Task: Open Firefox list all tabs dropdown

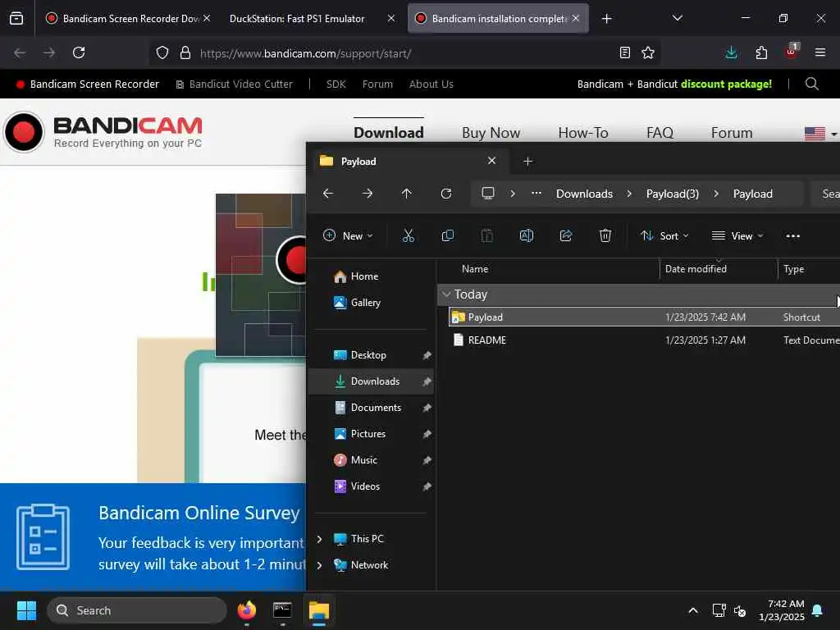Action: click(677, 18)
